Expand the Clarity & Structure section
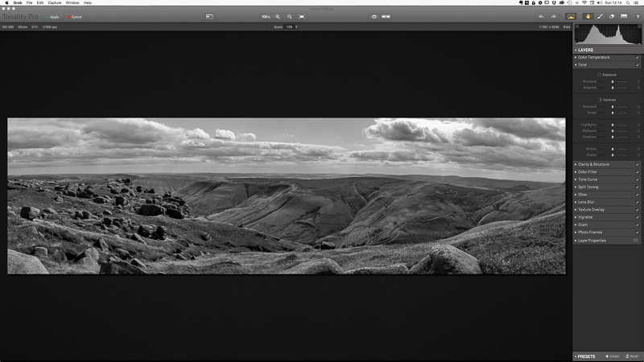The height and width of the screenshot is (362, 644). [594, 164]
